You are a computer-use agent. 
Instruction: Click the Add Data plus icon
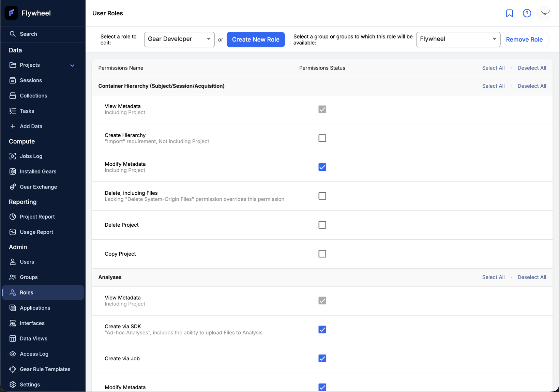(x=13, y=126)
